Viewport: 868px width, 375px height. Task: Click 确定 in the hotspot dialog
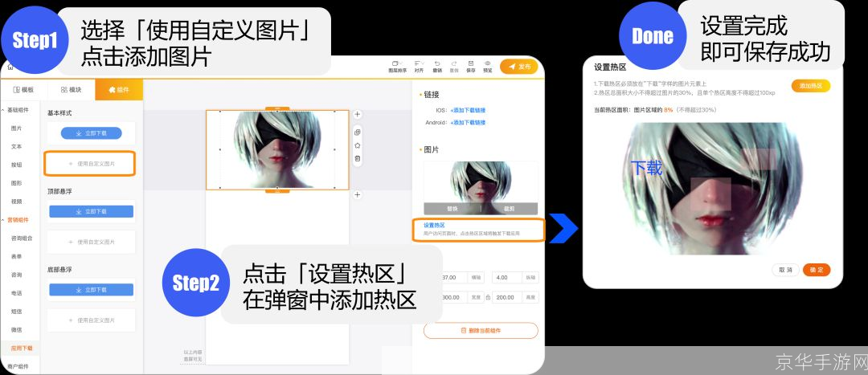[x=817, y=270]
